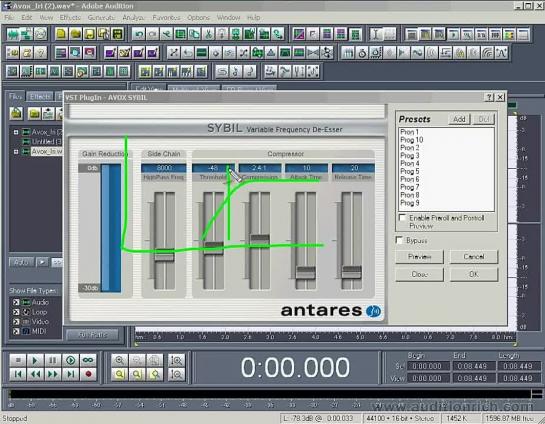This screenshot has width=545, height=424.
Task: Click the Close button in the plugin dialog
Action: click(x=420, y=275)
